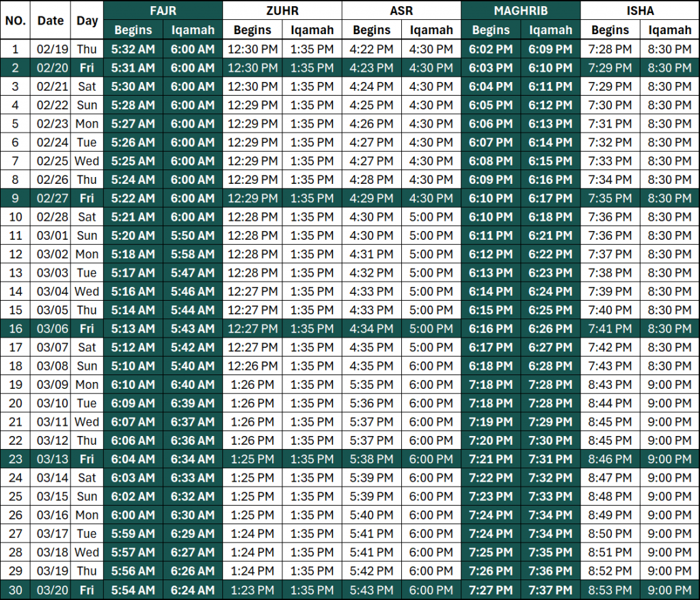Click the Iqamah subheader under ISHA
700x600 pixels.
click(670, 30)
